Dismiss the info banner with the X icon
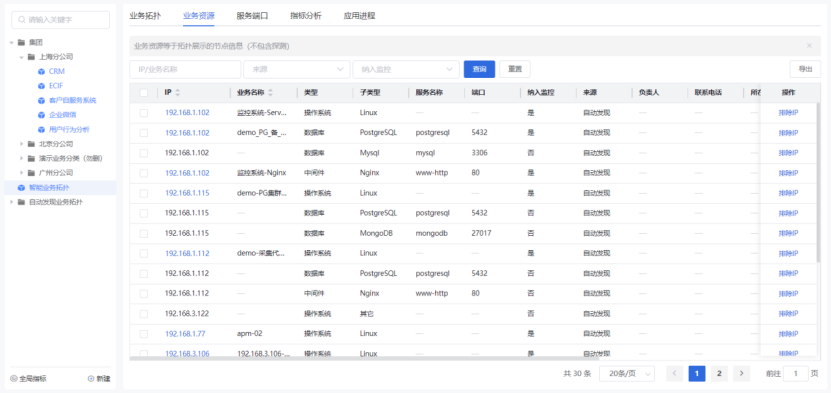Viewport: 831px width, 393px height. (809, 46)
